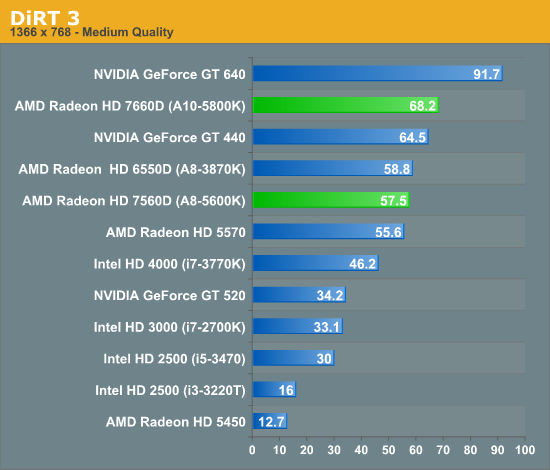Select the Intel HD 2500 (i3-3220T) label
Viewport: 550px width, 470px height.
click(170, 390)
